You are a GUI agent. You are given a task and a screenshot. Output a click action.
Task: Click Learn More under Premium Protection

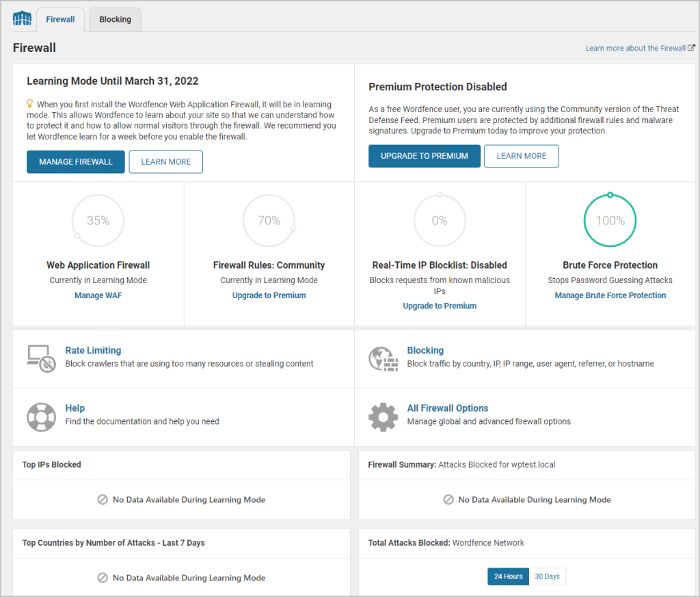tap(522, 156)
